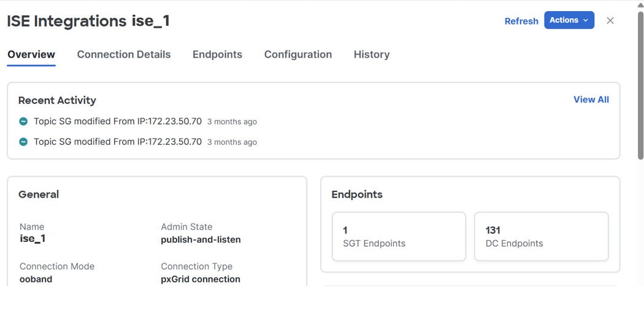Open the Actions dropdown menu
The image size is (644, 310).
point(569,20)
